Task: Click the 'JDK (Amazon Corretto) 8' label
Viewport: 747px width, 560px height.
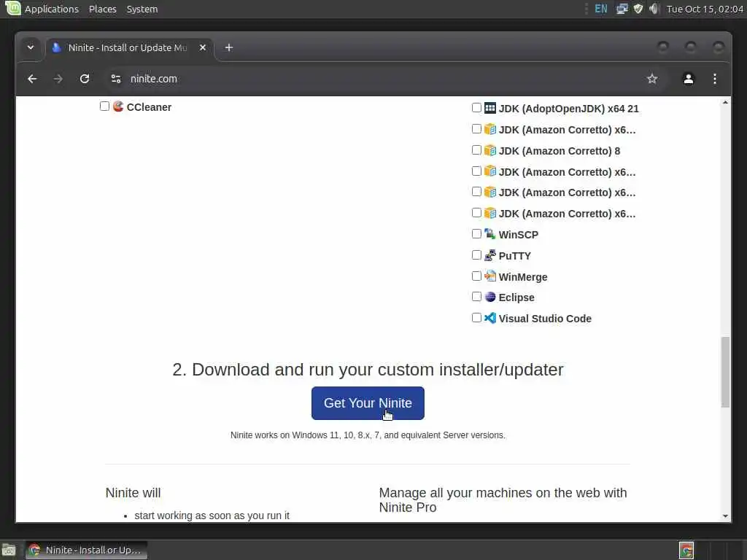Action: pyautogui.click(x=560, y=151)
